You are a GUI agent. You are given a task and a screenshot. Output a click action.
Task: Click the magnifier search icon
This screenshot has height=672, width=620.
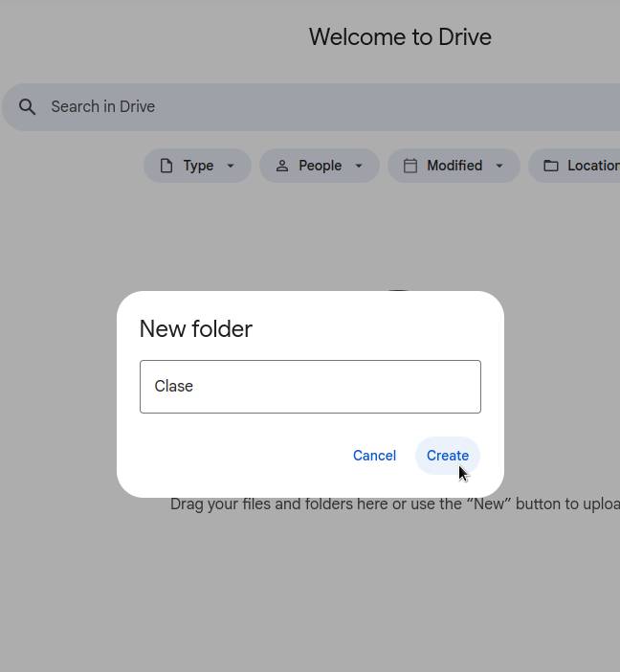click(x=27, y=106)
